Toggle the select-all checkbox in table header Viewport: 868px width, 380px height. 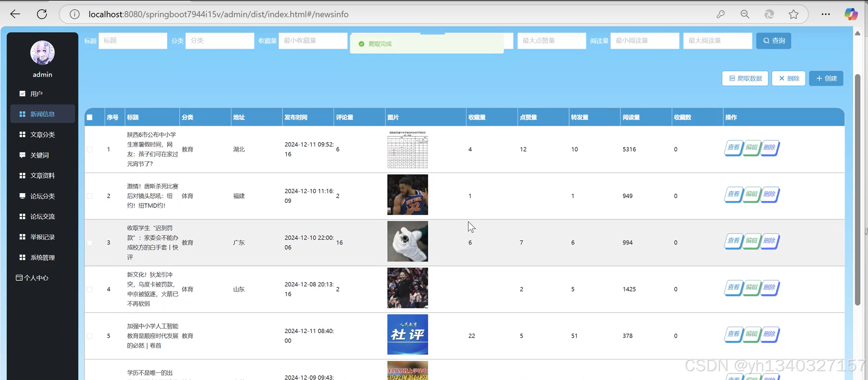[x=90, y=118]
